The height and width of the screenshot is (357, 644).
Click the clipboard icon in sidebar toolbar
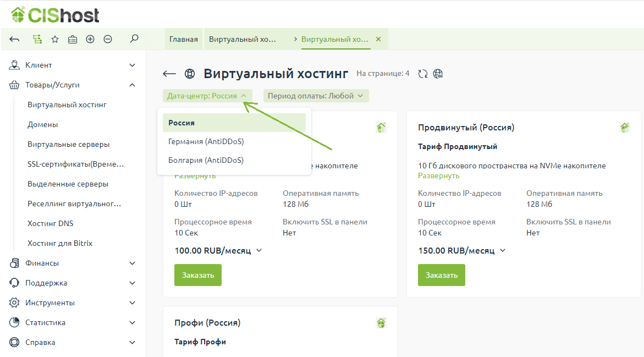pos(73,39)
